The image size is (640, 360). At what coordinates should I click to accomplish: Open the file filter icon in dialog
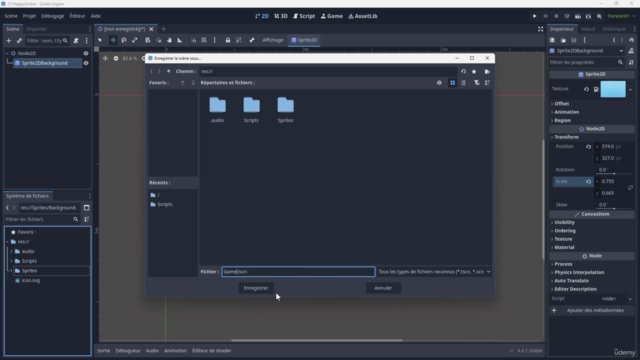pos(476,83)
